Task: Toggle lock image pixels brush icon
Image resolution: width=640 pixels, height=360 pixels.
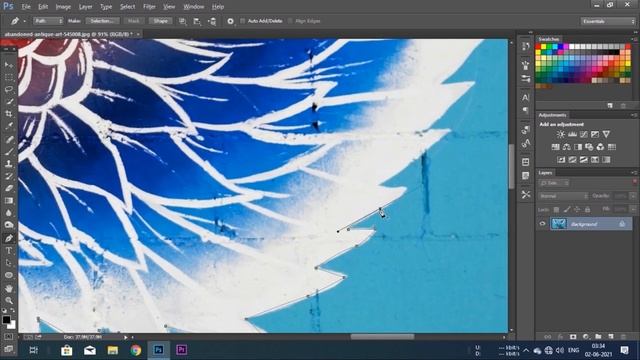Action: [x=567, y=209]
